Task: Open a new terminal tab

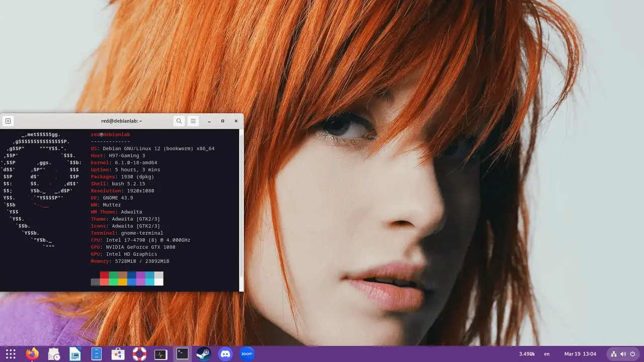Action: tap(8, 121)
